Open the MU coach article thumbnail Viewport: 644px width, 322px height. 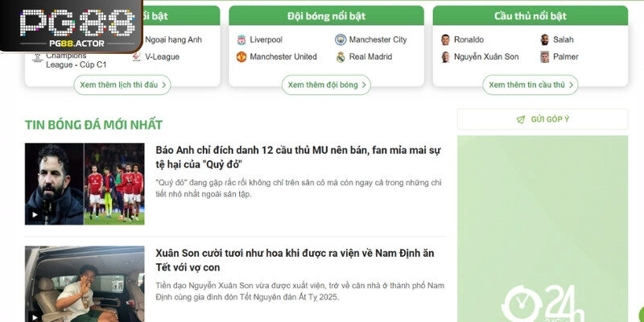pyautogui.click(x=85, y=184)
